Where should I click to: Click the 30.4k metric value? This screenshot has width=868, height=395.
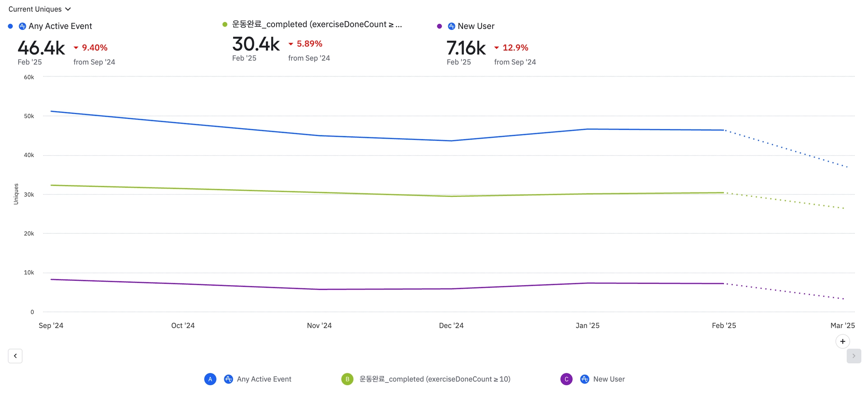[x=256, y=44]
